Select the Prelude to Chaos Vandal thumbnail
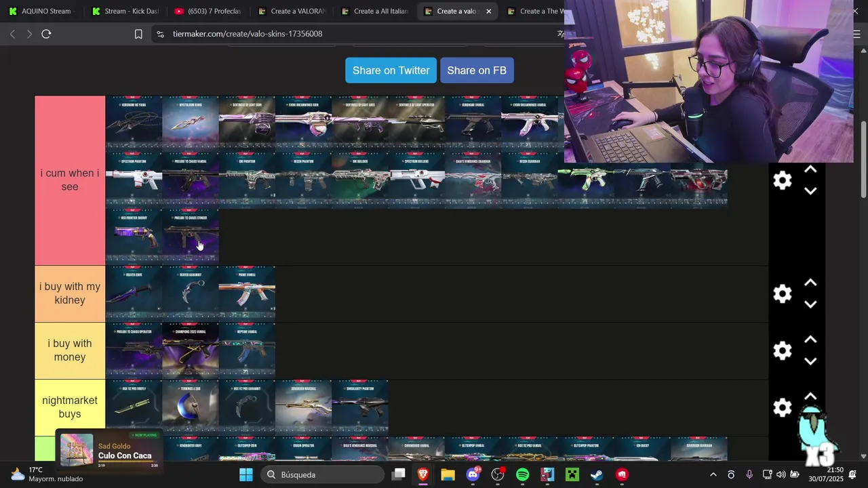Viewport: 868px width, 488px height. (x=191, y=180)
